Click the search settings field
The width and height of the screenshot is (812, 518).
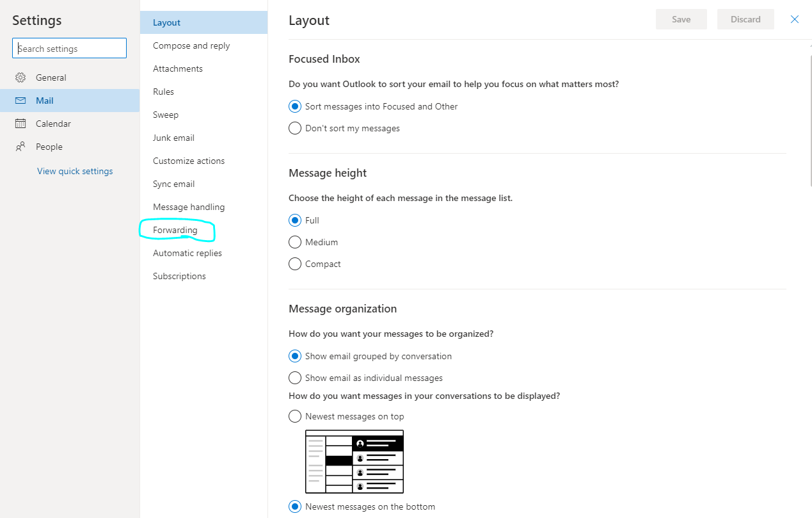click(x=68, y=48)
